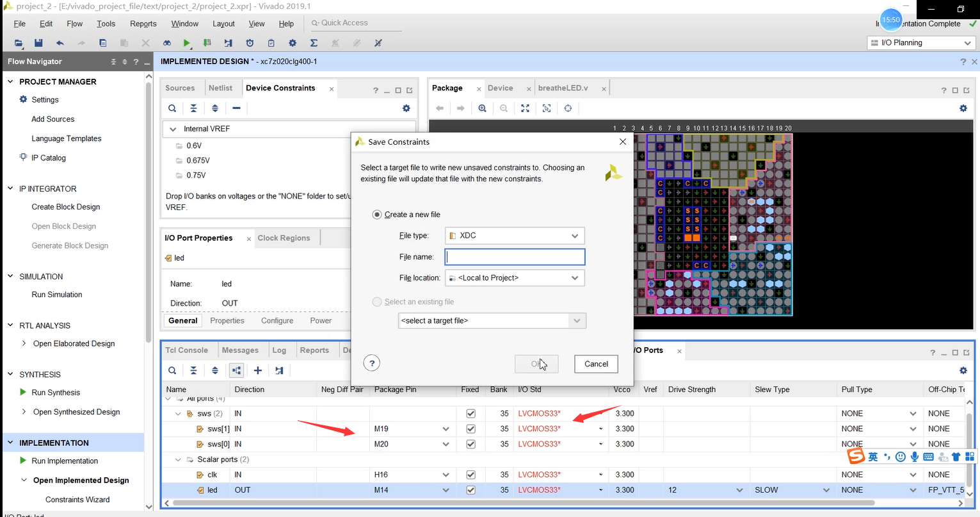Open the breatheLED.v tab
Image resolution: width=980 pixels, height=517 pixels.
pos(563,88)
